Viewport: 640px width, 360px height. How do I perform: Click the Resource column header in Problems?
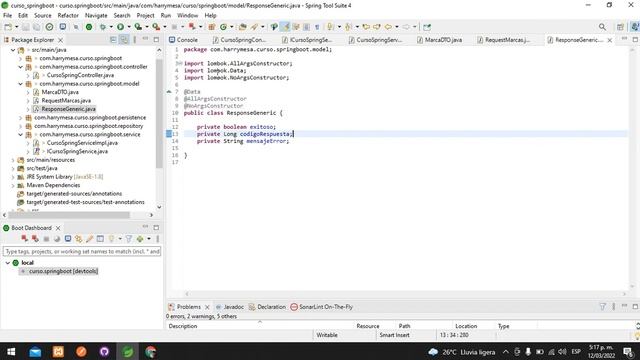coord(368,326)
